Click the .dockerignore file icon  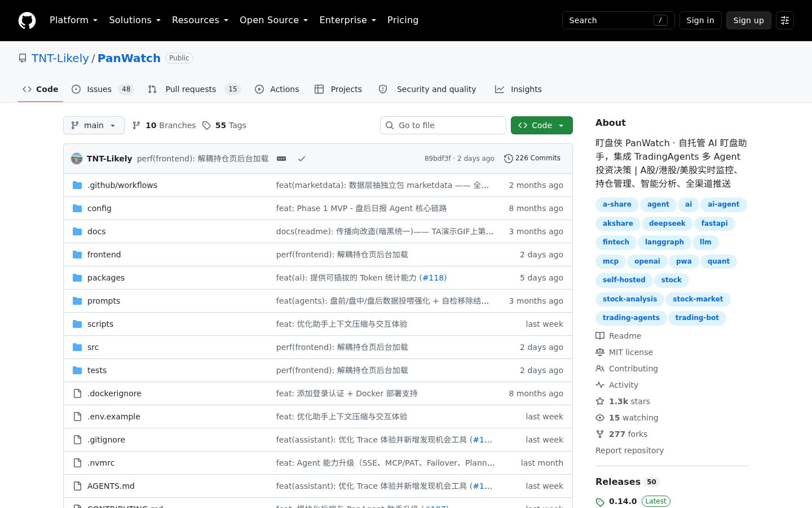pyautogui.click(x=77, y=393)
